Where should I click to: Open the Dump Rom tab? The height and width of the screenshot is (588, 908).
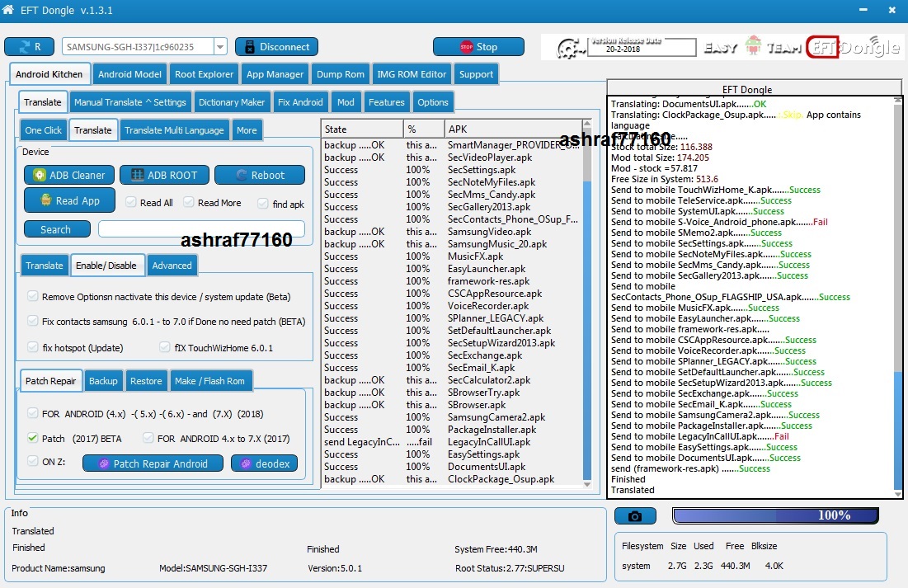(x=341, y=74)
